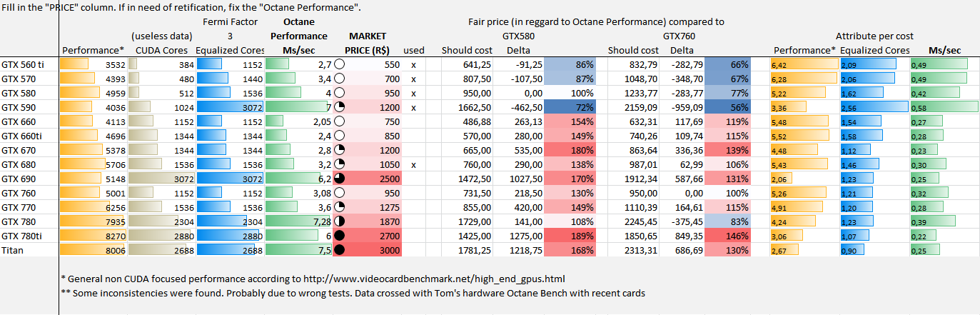Click the dark blue 72% cell for GTX 590
980x315 pixels.
(570, 106)
